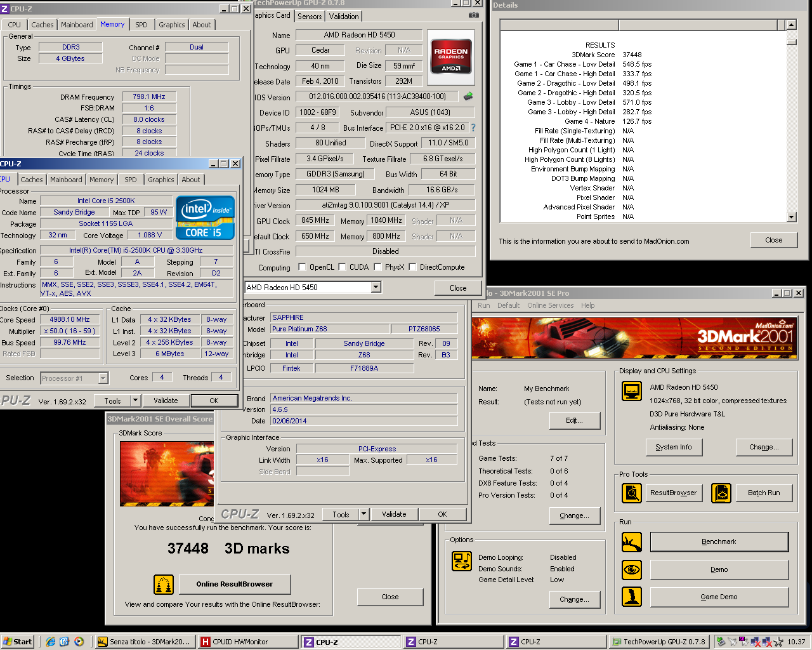Click the Game Demo button

[719, 597]
